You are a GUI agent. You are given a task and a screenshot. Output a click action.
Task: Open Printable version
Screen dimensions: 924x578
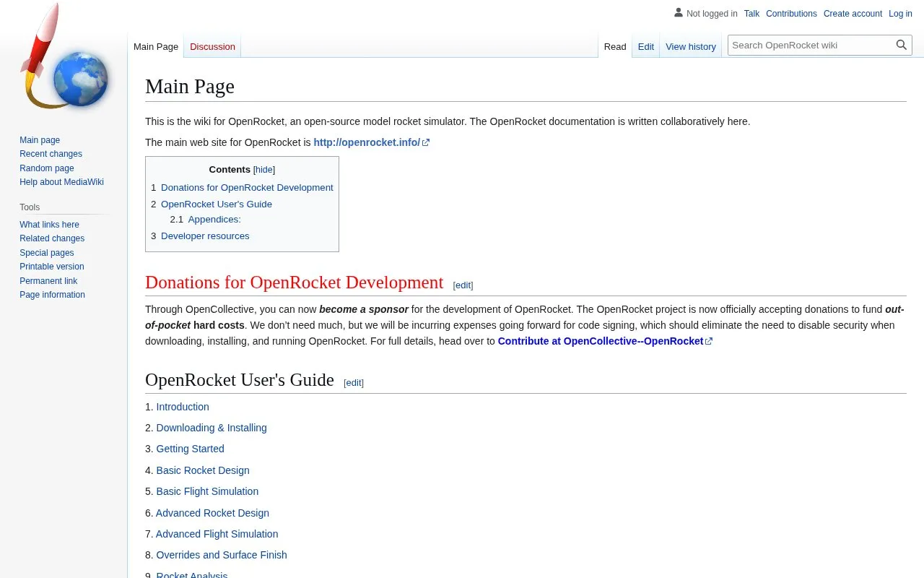click(52, 267)
